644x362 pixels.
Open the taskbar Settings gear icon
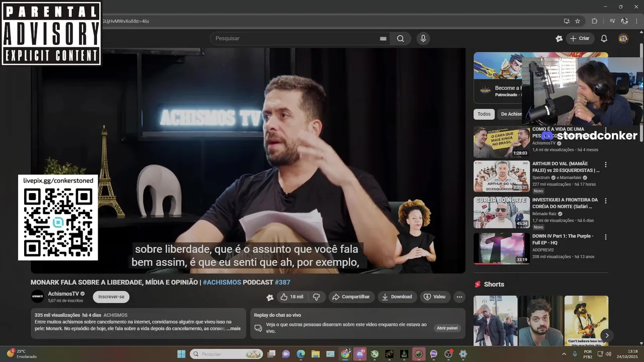click(x=463, y=354)
